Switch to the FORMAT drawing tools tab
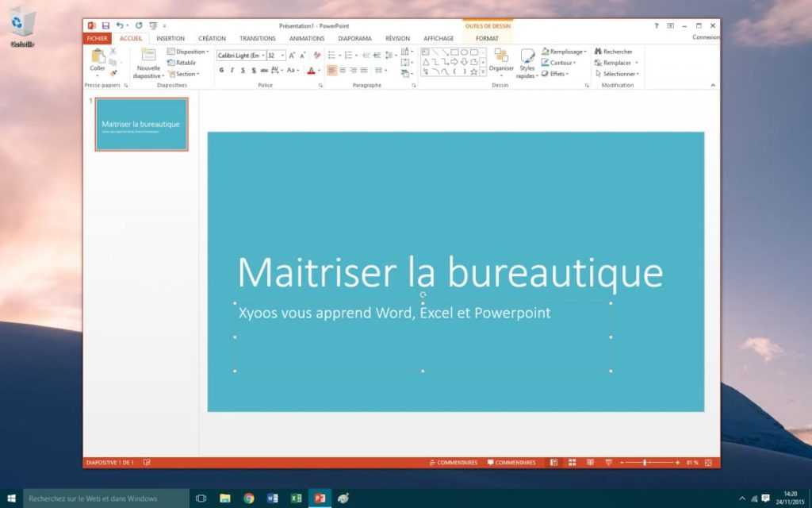 click(487, 38)
